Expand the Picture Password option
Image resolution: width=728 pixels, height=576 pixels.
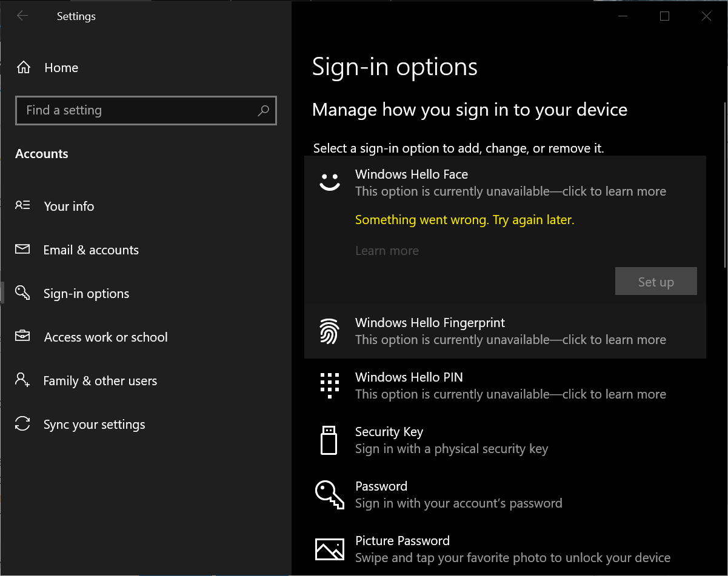tap(505, 549)
